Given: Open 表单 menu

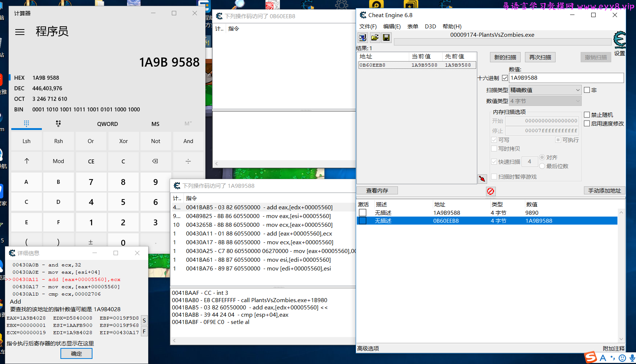Looking at the screenshot, I should (x=412, y=26).
